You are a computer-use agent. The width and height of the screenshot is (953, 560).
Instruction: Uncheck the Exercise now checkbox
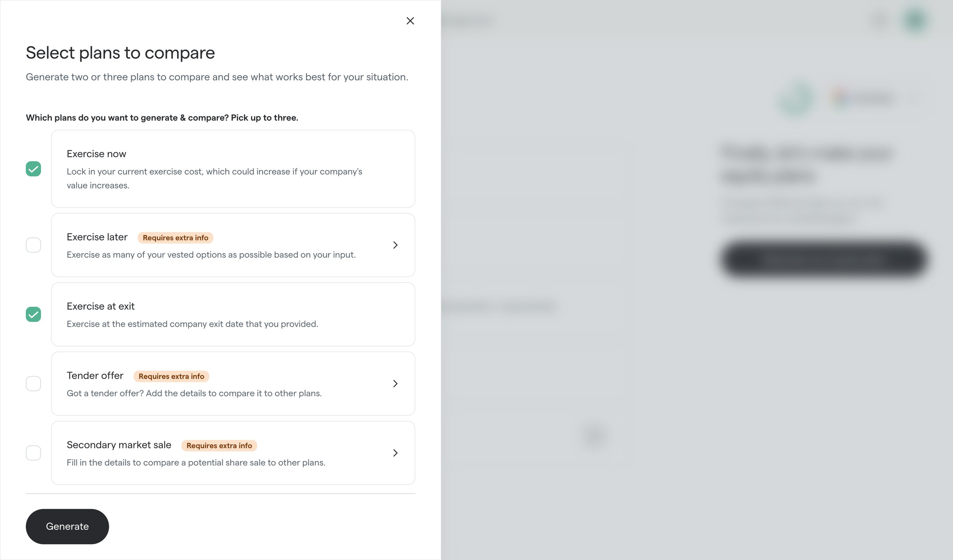pos(33,169)
